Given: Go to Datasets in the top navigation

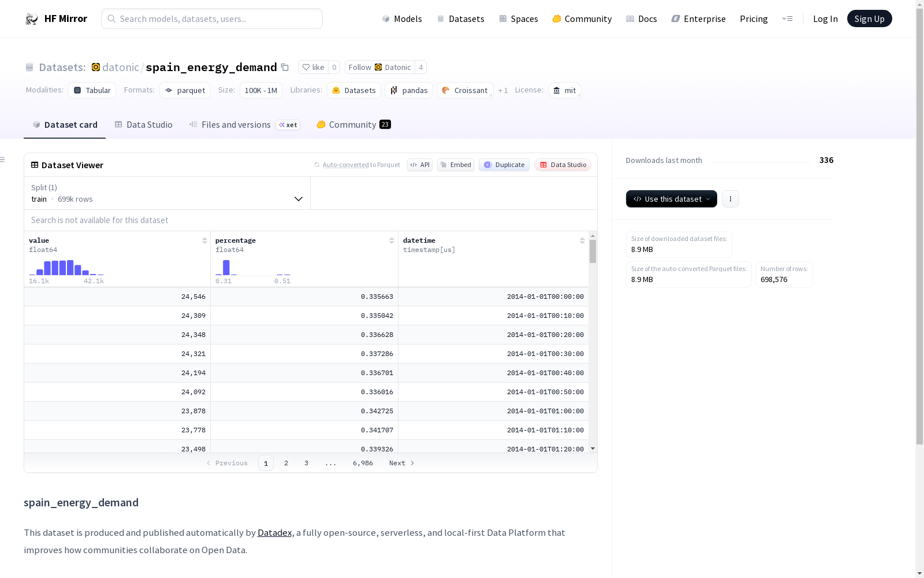Looking at the screenshot, I should click(x=460, y=19).
